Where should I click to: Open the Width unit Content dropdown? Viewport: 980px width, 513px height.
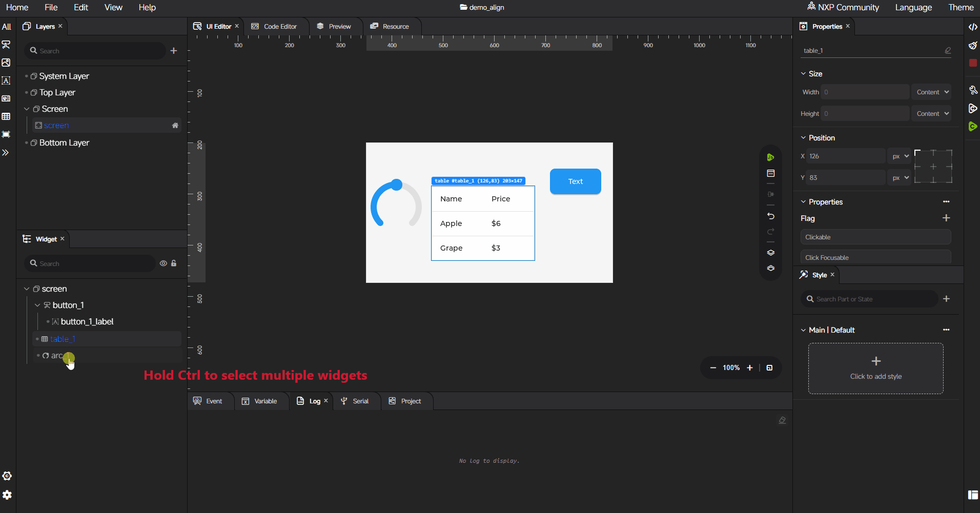coord(931,92)
